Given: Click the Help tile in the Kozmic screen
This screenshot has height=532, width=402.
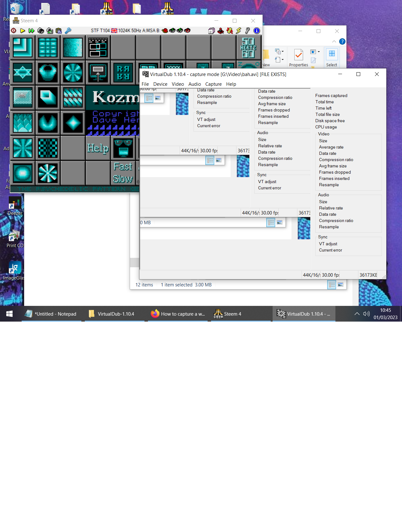Looking at the screenshot, I should 98,148.
